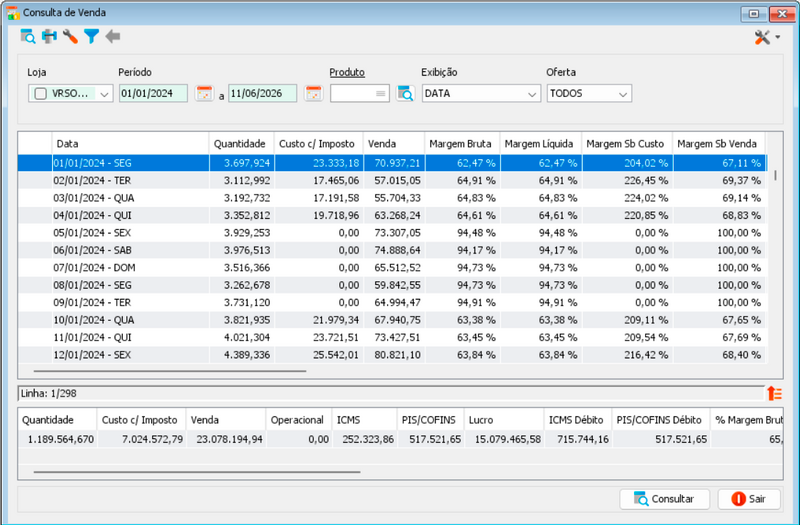Viewport: 800px width, 525px height.
Task: Click the Lucro totals header
Action: tap(504, 420)
